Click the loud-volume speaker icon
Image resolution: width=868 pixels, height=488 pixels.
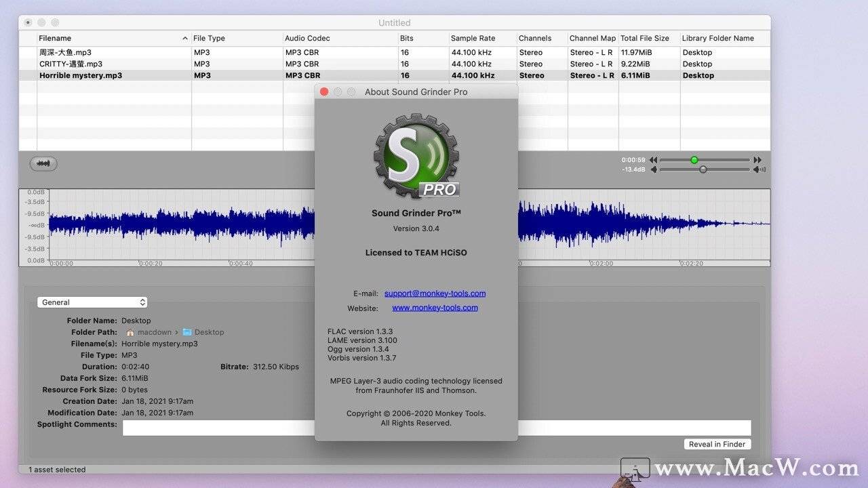pyautogui.click(x=759, y=169)
